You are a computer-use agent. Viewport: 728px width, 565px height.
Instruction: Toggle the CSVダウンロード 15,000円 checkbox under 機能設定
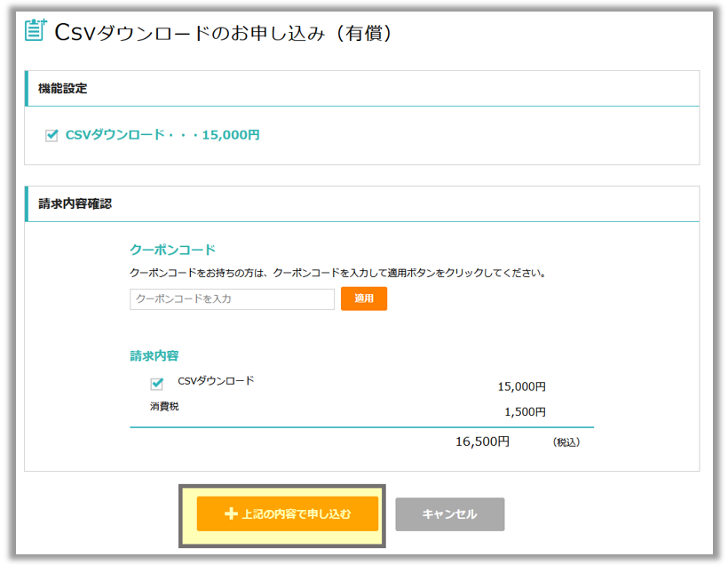pyautogui.click(x=51, y=136)
